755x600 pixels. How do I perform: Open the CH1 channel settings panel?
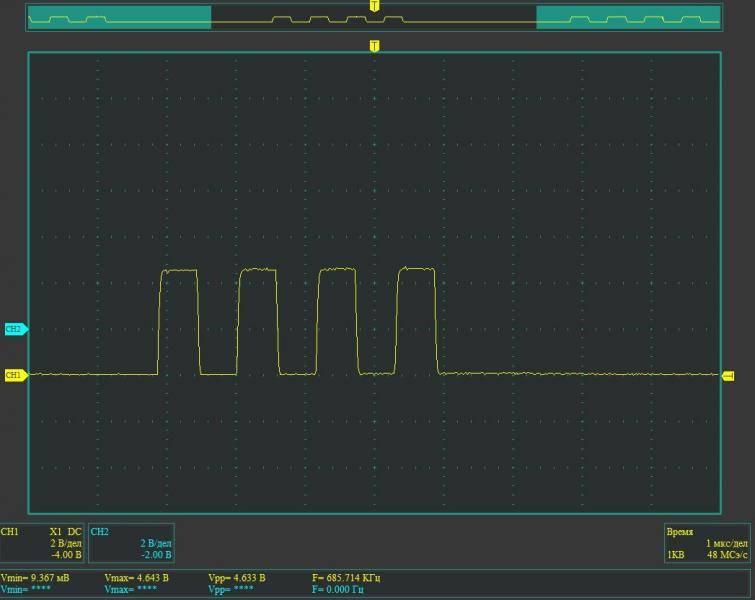click(43, 542)
